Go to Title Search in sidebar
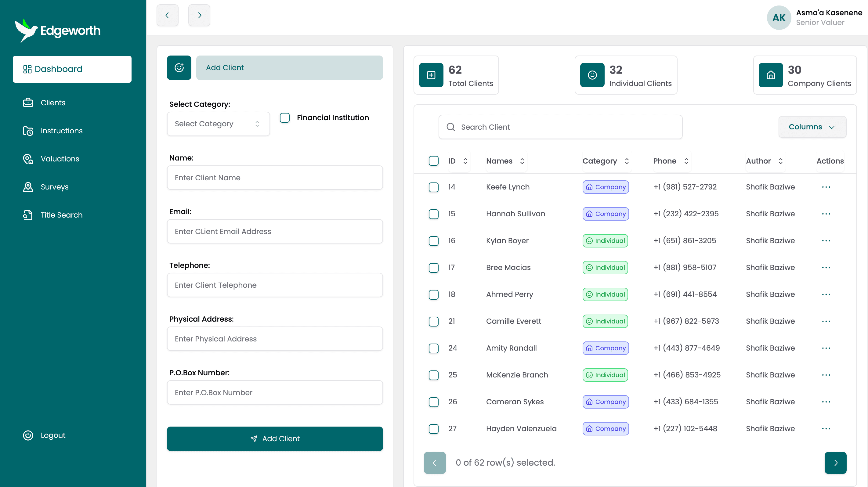This screenshot has width=868, height=487. pos(61,215)
